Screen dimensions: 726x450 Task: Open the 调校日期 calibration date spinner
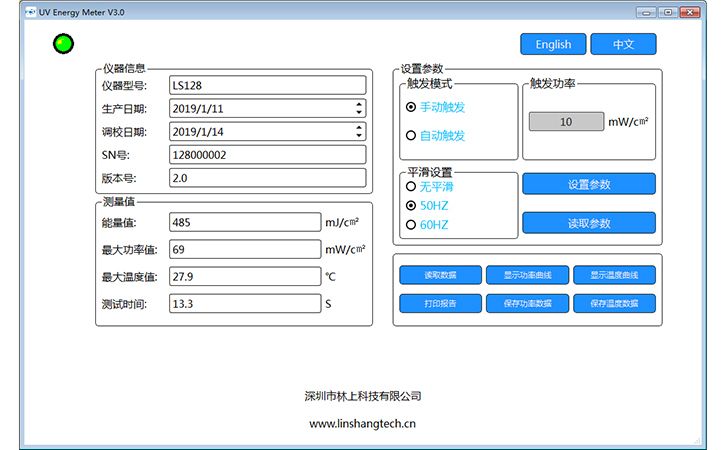tap(359, 131)
